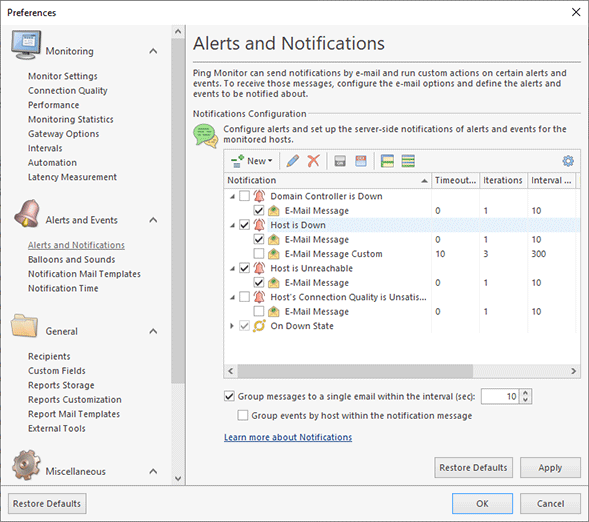589x522 pixels.
Task: Click envelope icon under Host's Connection Quality
Action: coord(274,312)
